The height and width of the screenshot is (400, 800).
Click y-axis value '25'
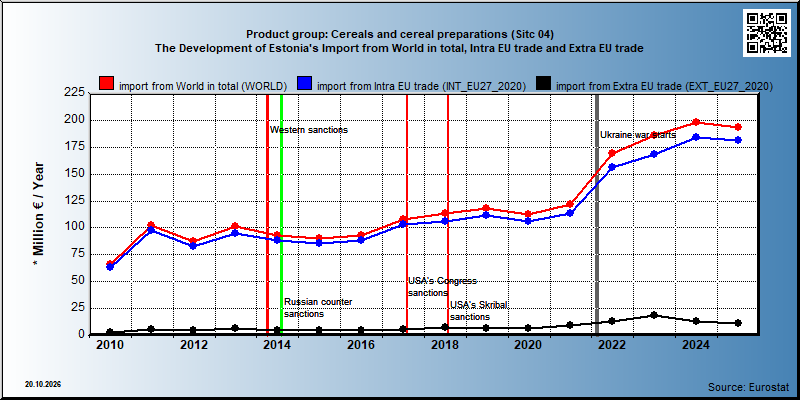(77, 308)
